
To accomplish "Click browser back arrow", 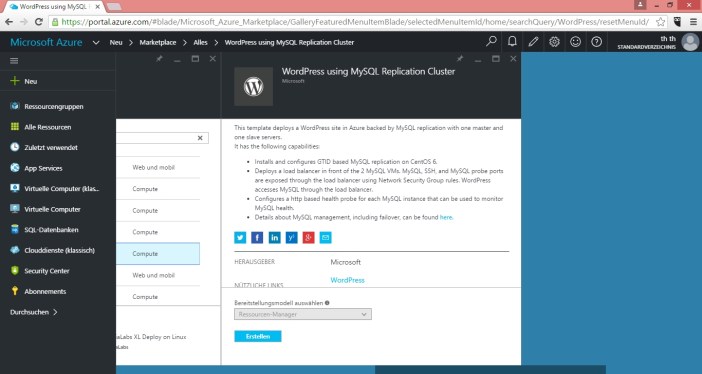I will 9,21.
